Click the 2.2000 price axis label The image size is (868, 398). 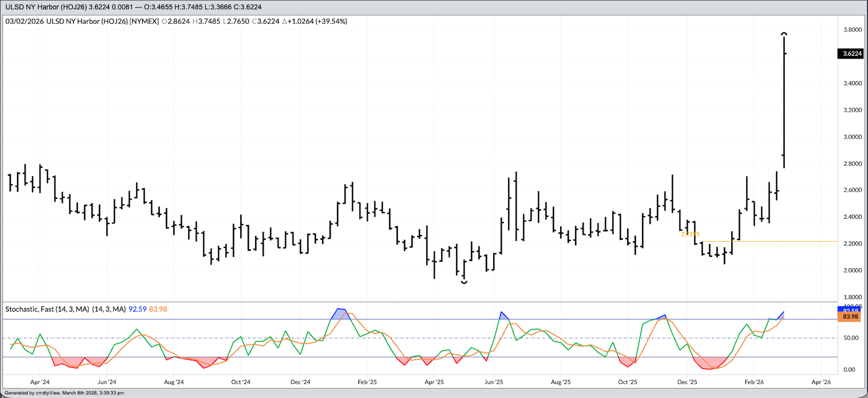[852, 244]
